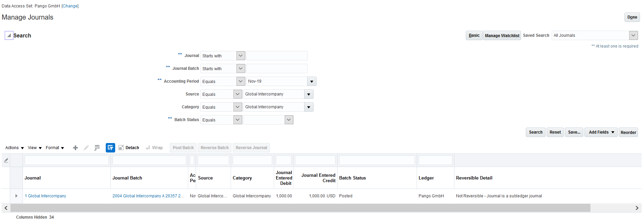The width and height of the screenshot is (644, 224).
Task: Click the Export to Excel table icon
Action: pos(97,148)
